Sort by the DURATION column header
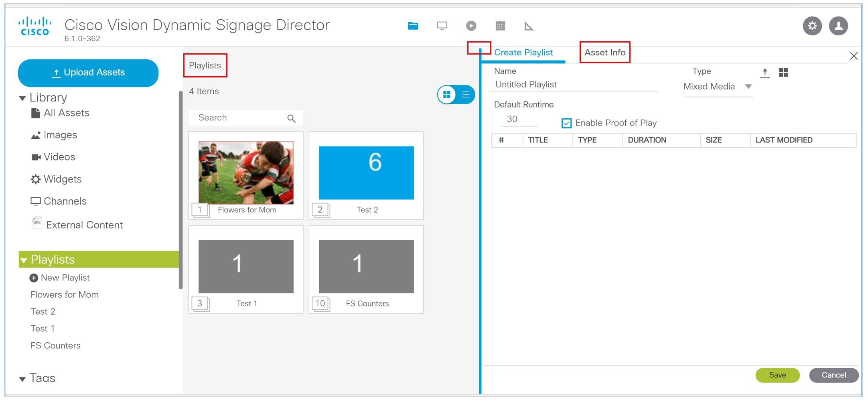Image resolution: width=868 pixels, height=402 pixels. [661, 140]
